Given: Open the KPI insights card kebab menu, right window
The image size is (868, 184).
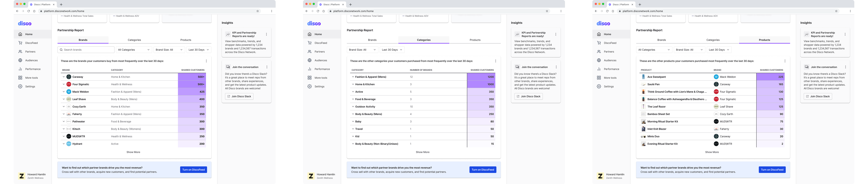Looking at the screenshot, I should [845, 34].
